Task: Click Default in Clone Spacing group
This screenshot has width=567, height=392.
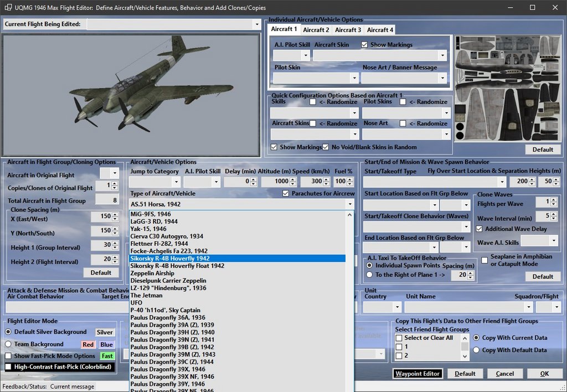Action: pos(101,272)
